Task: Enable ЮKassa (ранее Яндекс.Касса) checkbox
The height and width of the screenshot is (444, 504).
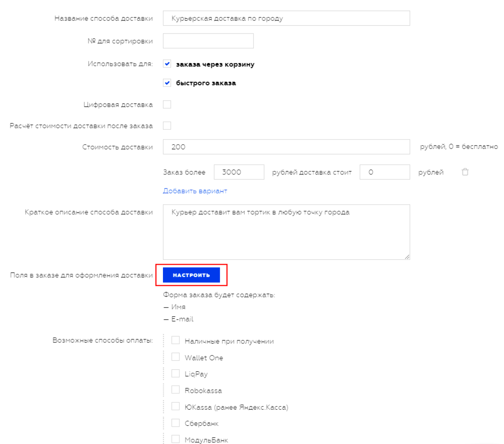Action: coord(176,406)
